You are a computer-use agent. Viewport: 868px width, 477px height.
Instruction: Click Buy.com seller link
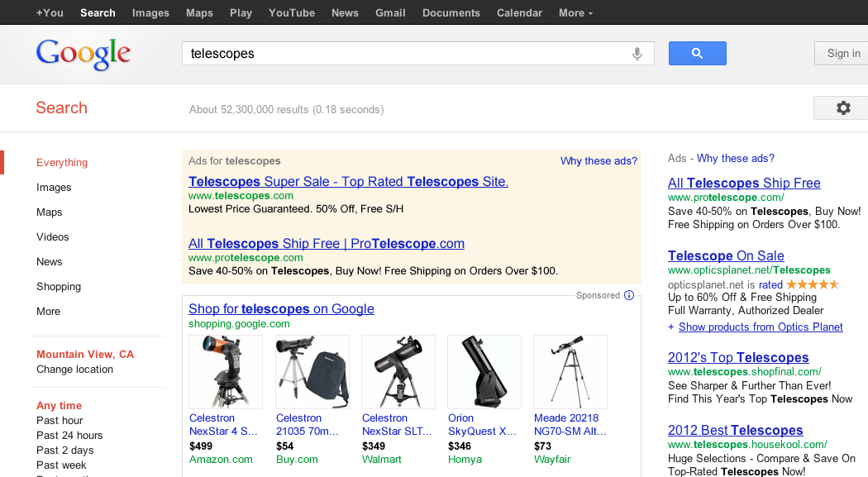pos(298,460)
